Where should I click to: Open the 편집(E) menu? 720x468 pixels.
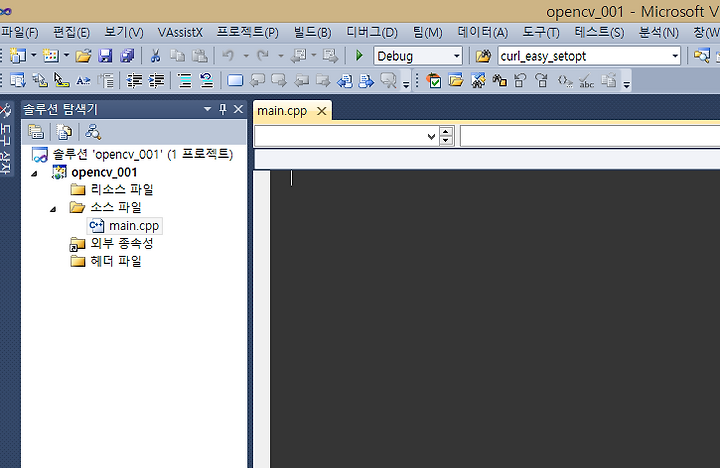click(71, 33)
